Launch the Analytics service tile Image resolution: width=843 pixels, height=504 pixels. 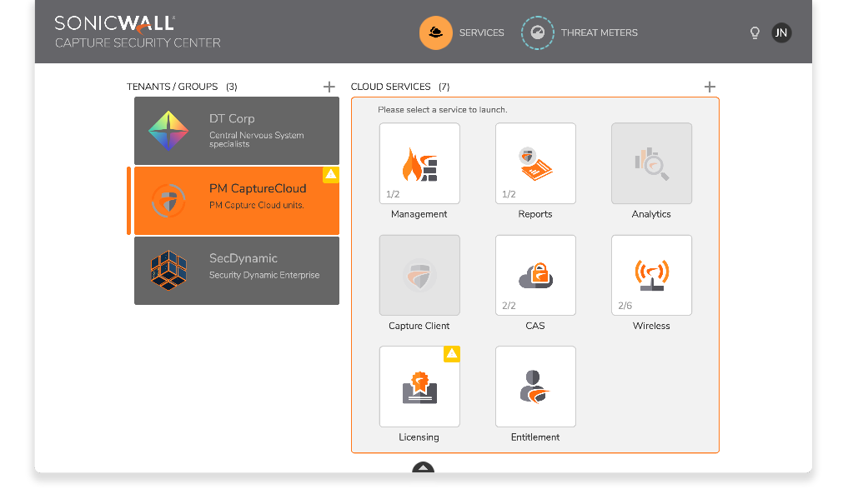[x=651, y=163]
